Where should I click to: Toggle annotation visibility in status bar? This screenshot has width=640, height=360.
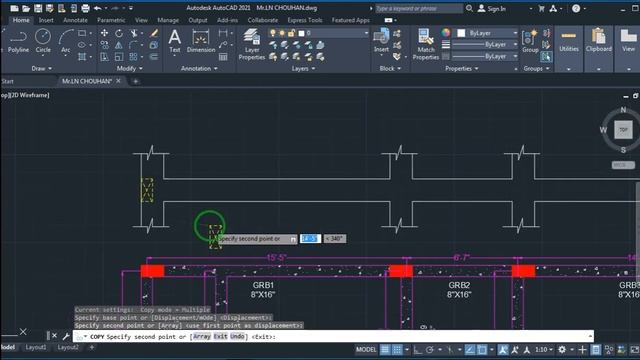[503, 350]
